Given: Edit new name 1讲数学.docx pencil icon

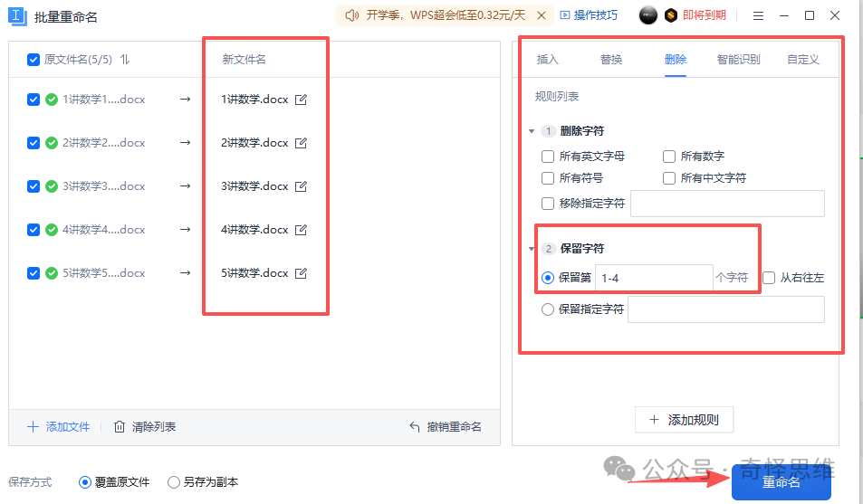Looking at the screenshot, I should coord(301,100).
